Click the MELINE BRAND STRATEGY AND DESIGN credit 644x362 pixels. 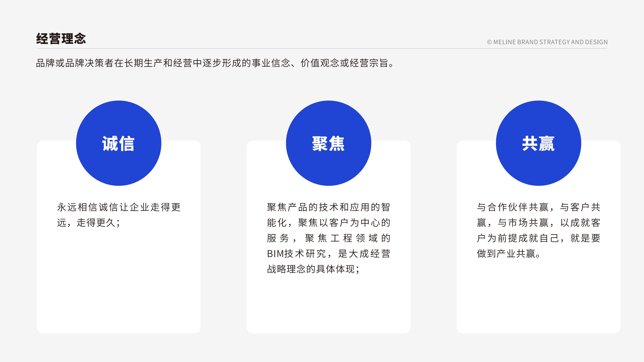(547, 42)
